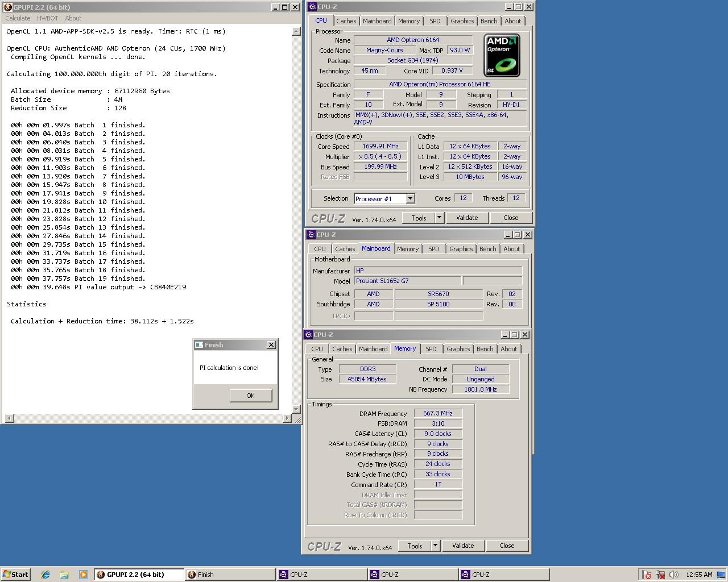Open the volume speaker tray icon

674,575
